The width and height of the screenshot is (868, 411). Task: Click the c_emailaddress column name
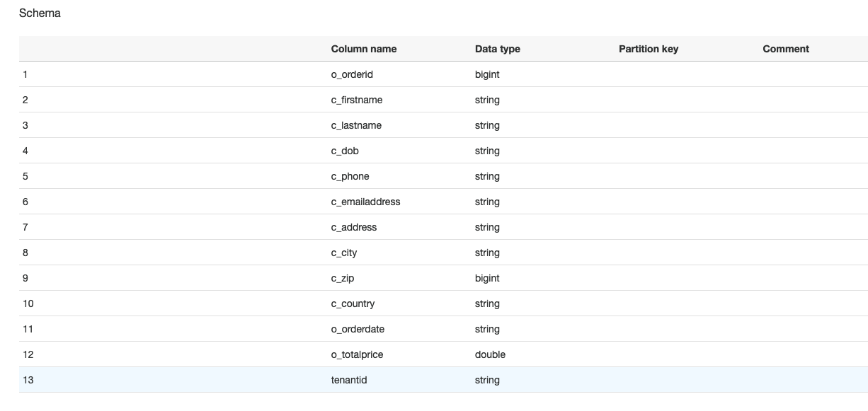(366, 202)
